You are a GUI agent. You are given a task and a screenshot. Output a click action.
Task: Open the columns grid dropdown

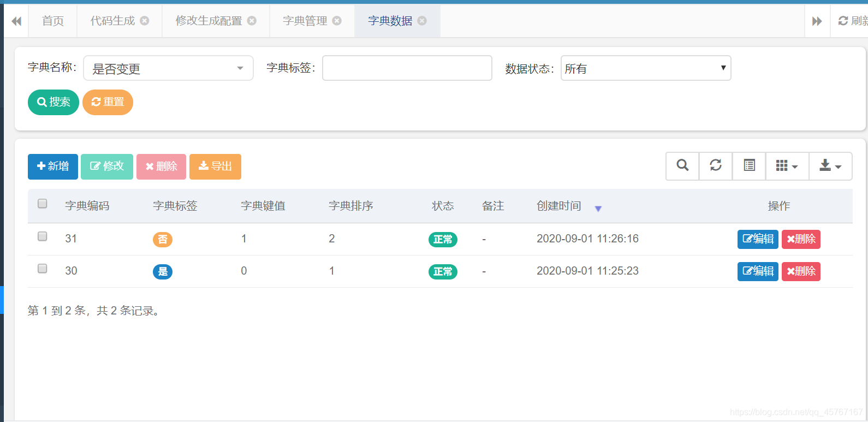coord(787,166)
